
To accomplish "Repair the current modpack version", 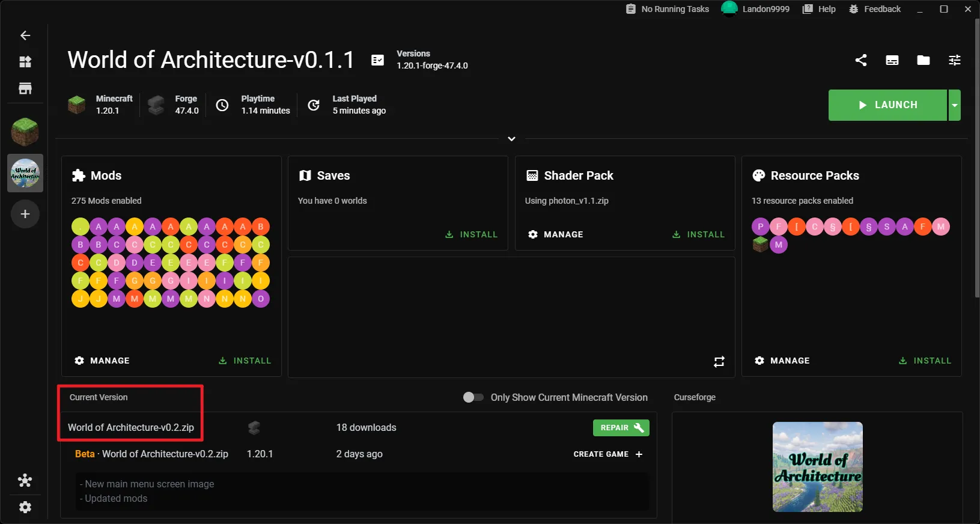I will point(621,428).
